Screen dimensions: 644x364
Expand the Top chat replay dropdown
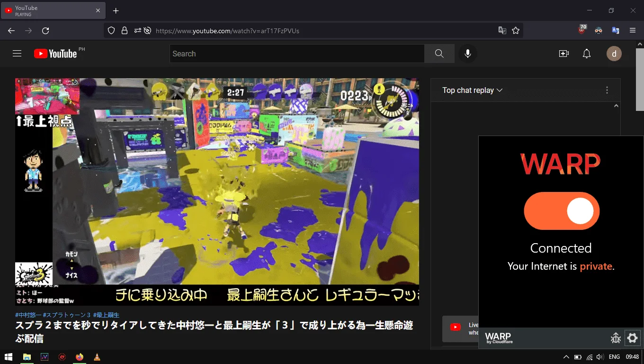point(472,90)
